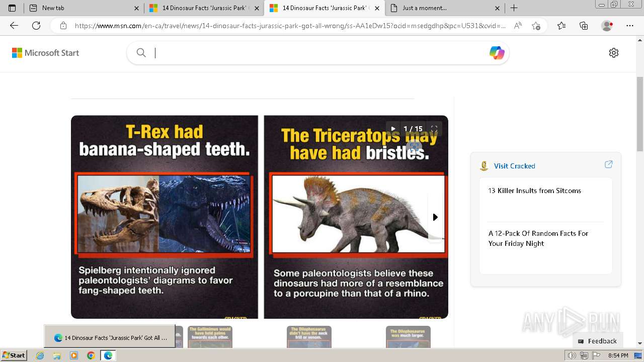This screenshot has height=362, width=644.
Task: Select the Gallimimus thumbnail
Action: point(210,337)
